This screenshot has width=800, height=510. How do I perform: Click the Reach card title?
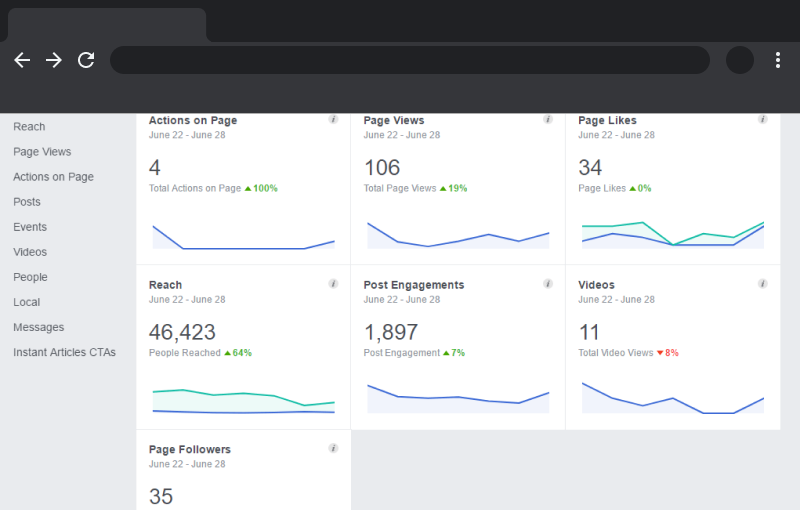point(165,285)
